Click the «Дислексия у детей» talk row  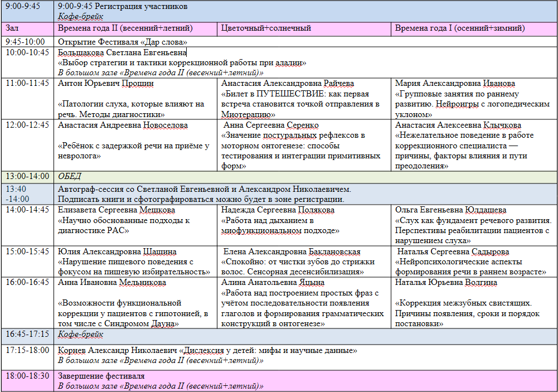(x=207, y=350)
